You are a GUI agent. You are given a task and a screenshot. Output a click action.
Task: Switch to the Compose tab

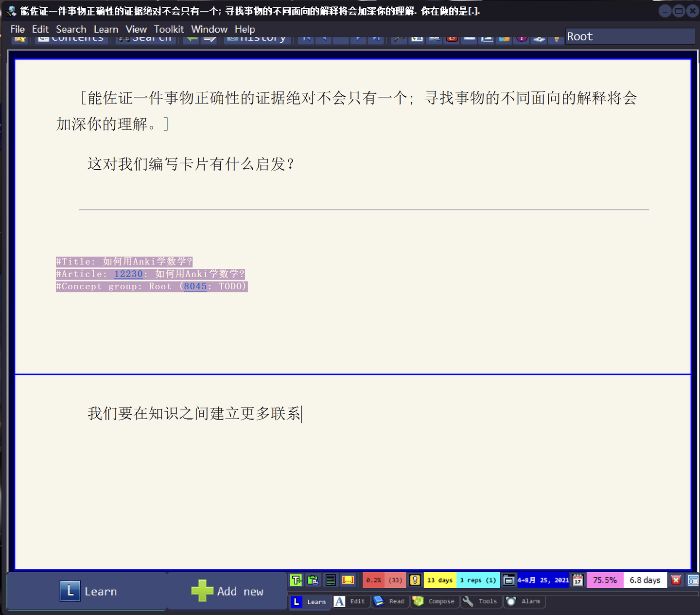point(435,601)
